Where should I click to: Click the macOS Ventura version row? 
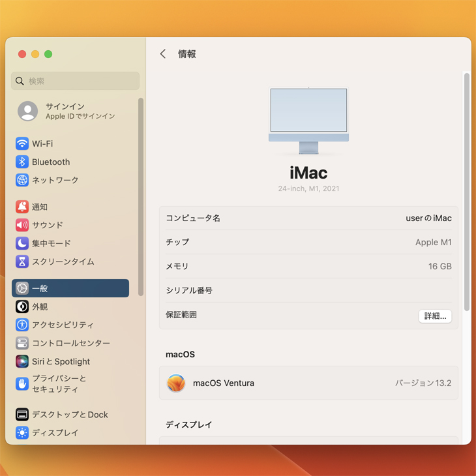[x=308, y=383]
